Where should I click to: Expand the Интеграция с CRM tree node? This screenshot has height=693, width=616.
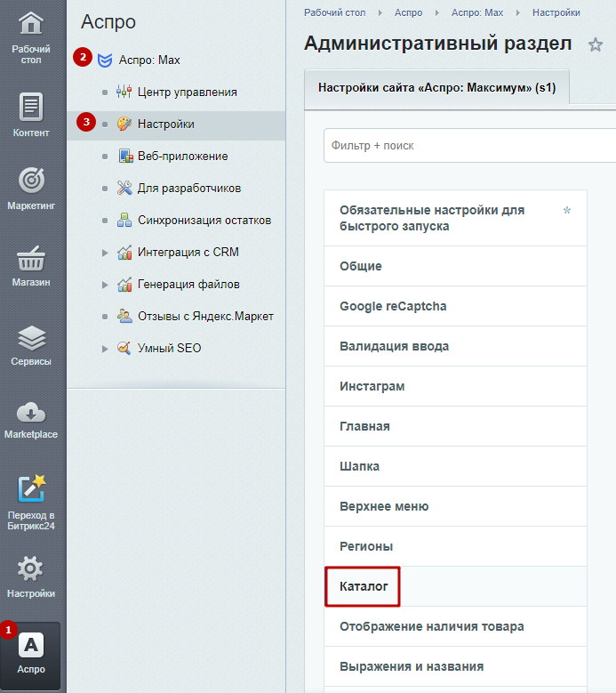coord(105,253)
